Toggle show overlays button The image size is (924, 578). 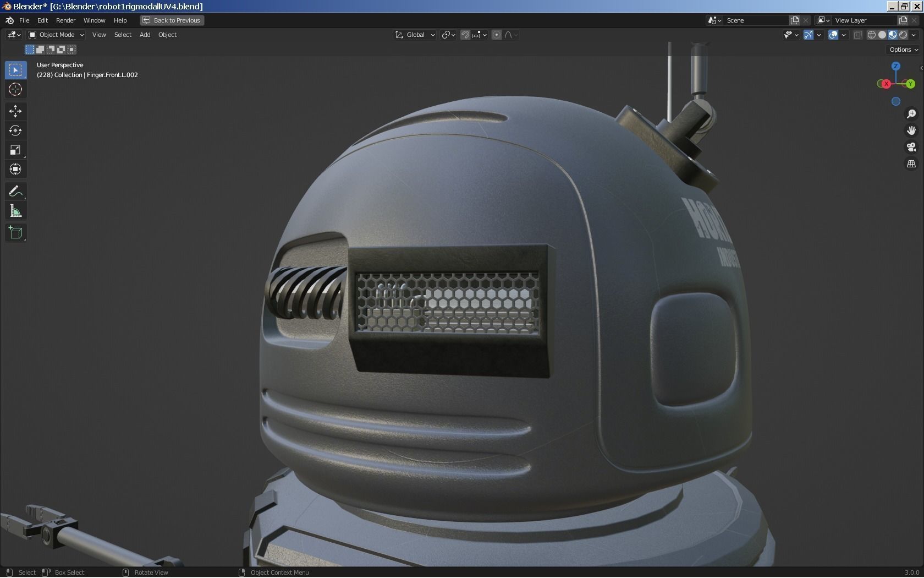coord(833,35)
